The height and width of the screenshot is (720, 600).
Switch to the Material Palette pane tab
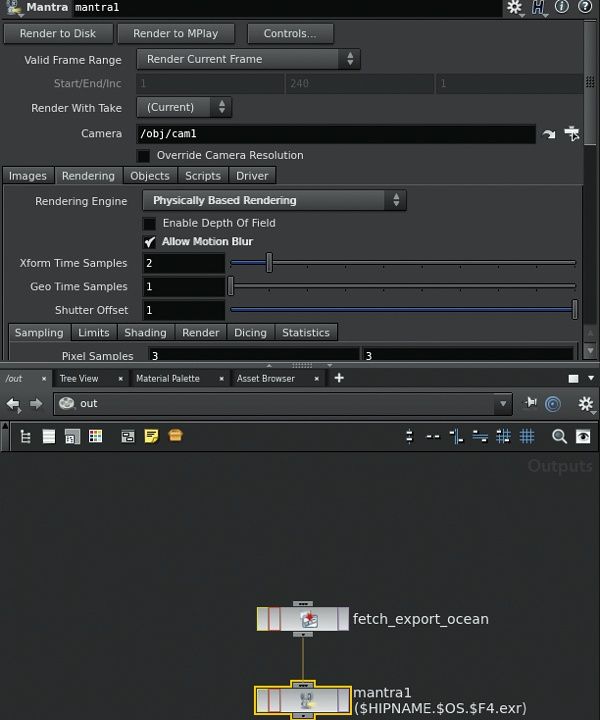(x=168, y=379)
